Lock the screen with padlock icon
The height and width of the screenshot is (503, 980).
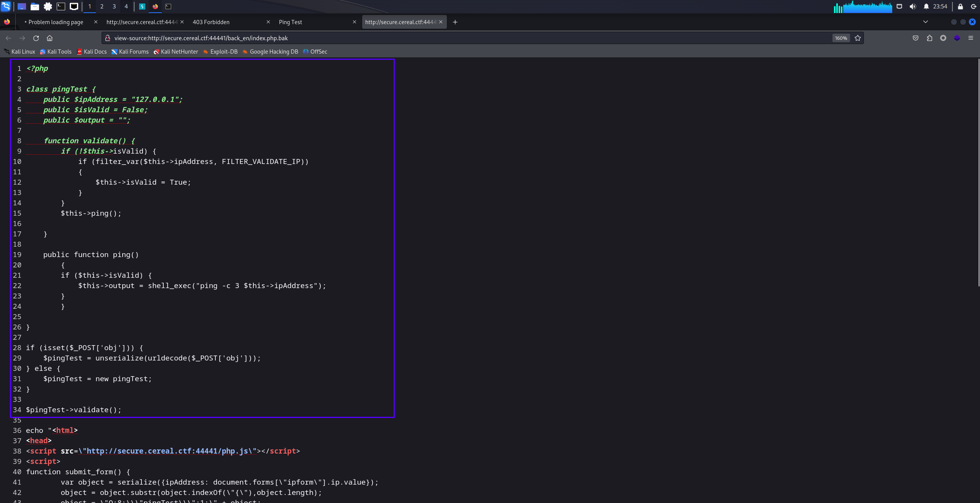pyautogui.click(x=960, y=7)
